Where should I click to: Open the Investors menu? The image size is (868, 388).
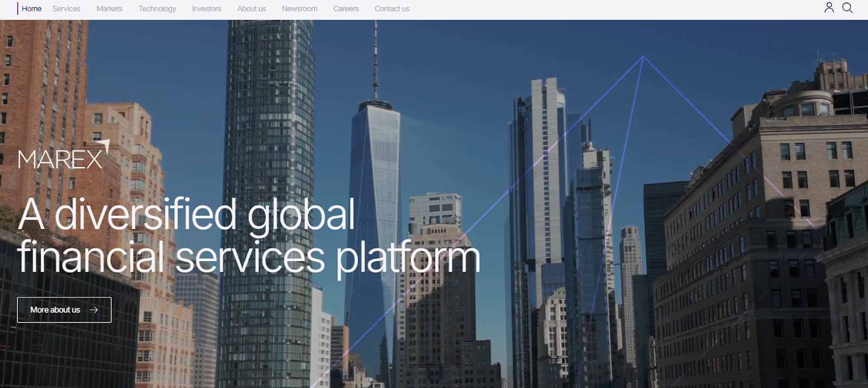tap(207, 9)
